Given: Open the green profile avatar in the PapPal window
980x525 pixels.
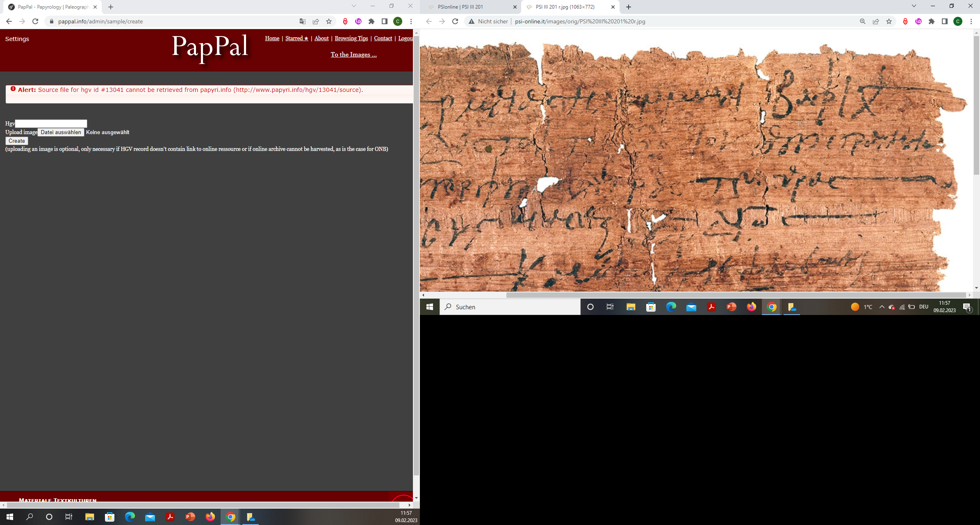Looking at the screenshot, I should click(398, 21).
